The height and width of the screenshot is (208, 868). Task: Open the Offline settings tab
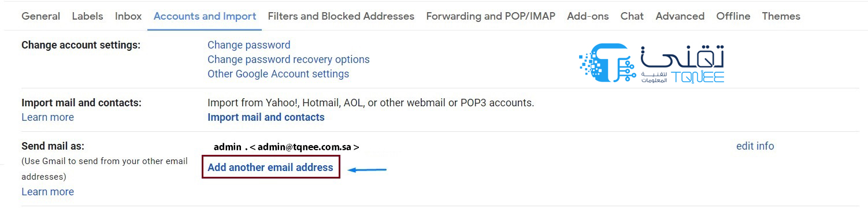pyautogui.click(x=733, y=16)
